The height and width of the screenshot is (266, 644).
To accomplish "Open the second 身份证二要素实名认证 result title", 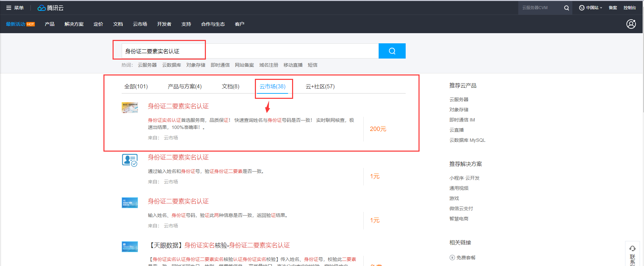I will [x=178, y=157].
